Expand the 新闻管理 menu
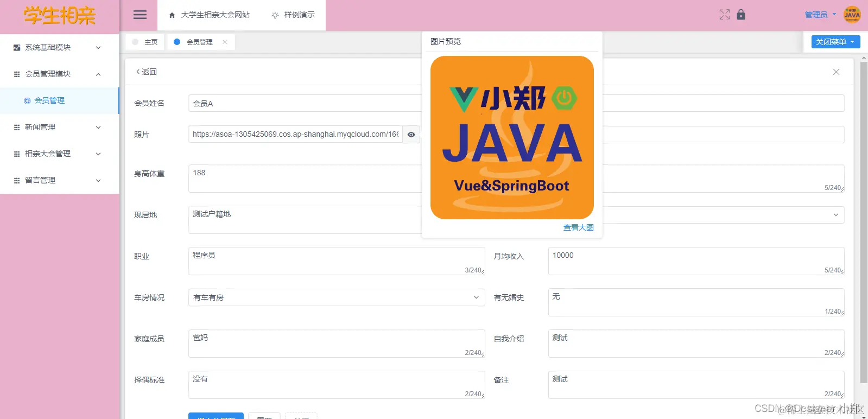Image resolution: width=868 pixels, height=419 pixels. [x=59, y=127]
